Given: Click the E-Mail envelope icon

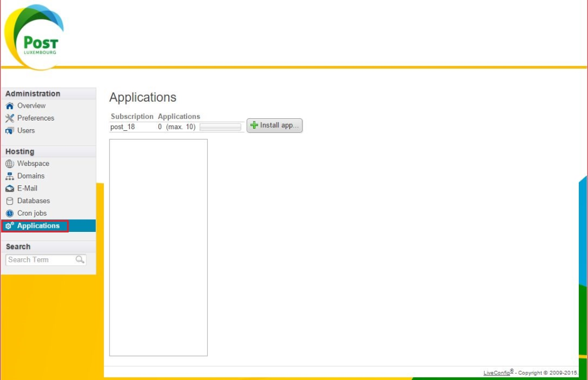Looking at the screenshot, I should (10, 188).
